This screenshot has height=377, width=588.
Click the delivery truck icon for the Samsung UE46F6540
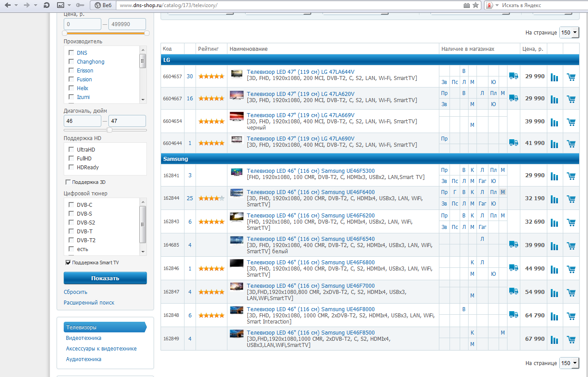tap(513, 244)
